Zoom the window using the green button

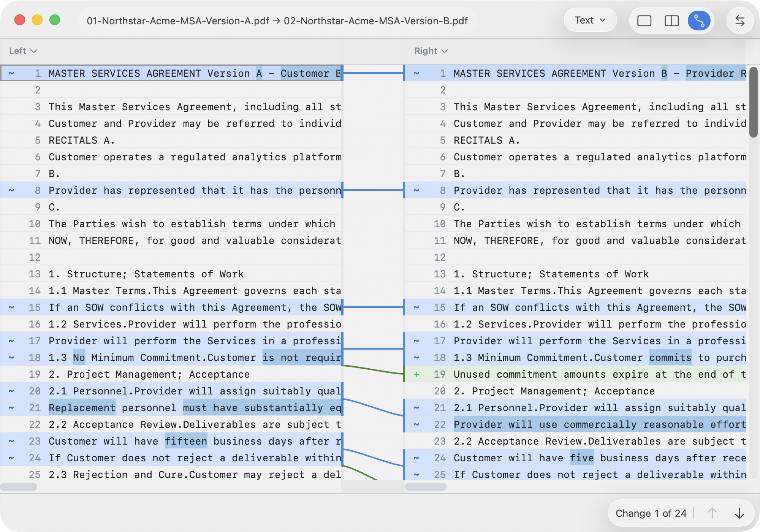pos(55,20)
